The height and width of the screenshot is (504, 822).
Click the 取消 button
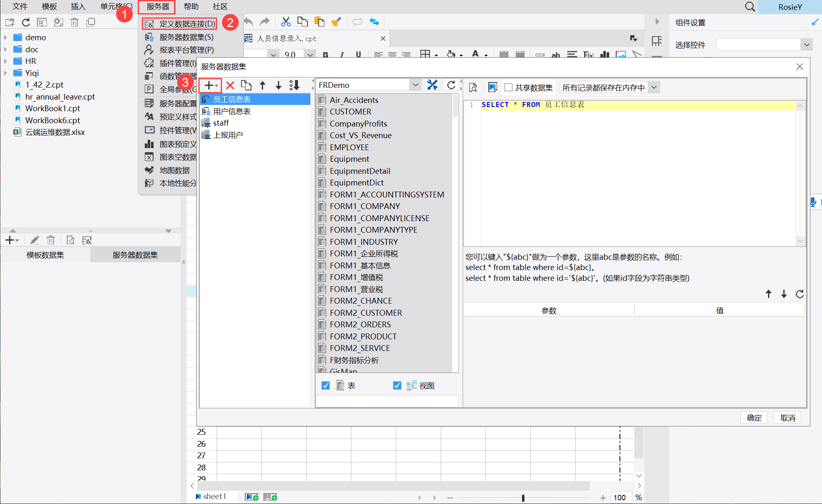point(788,417)
